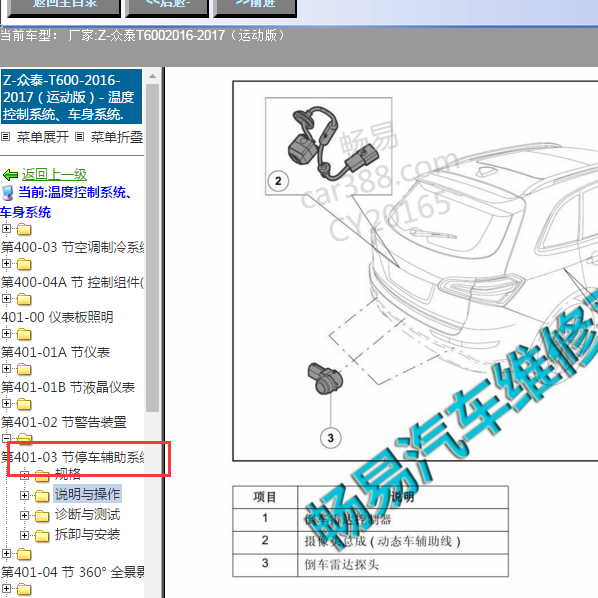Expand the 第400-03 节空调制冷系统 node
Image resolution: width=598 pixels, height=598 pixels.
coord(6,228)
